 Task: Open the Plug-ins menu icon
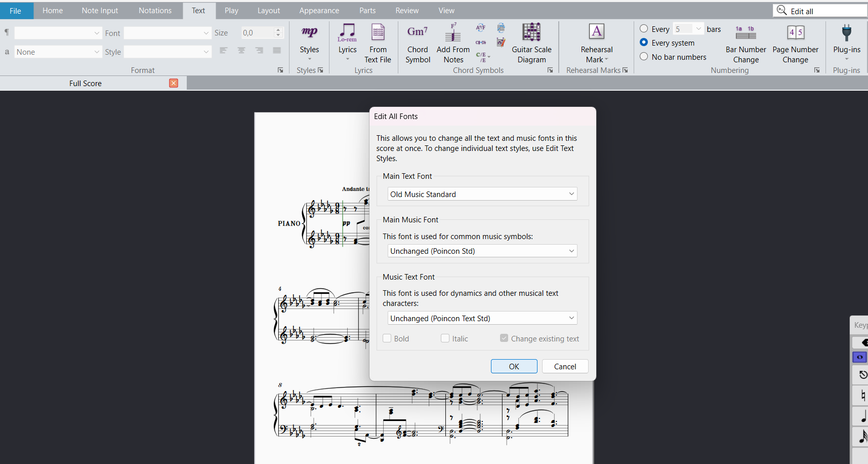click(847, 33)
